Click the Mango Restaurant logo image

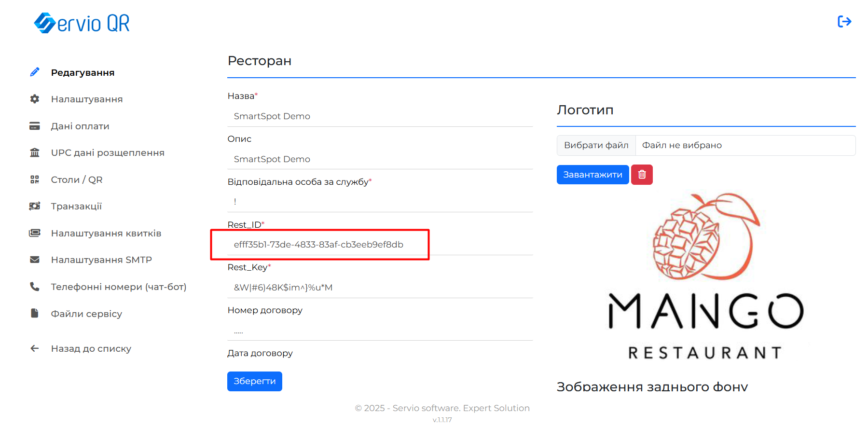pos(706,277)
